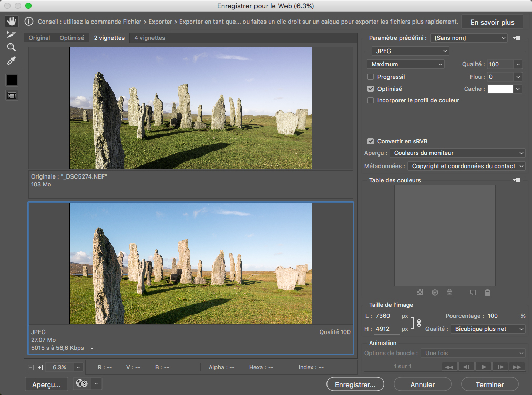532x395 pixels.
Task: Click the Enregistrer... button
Action: (x=355, y=384)
